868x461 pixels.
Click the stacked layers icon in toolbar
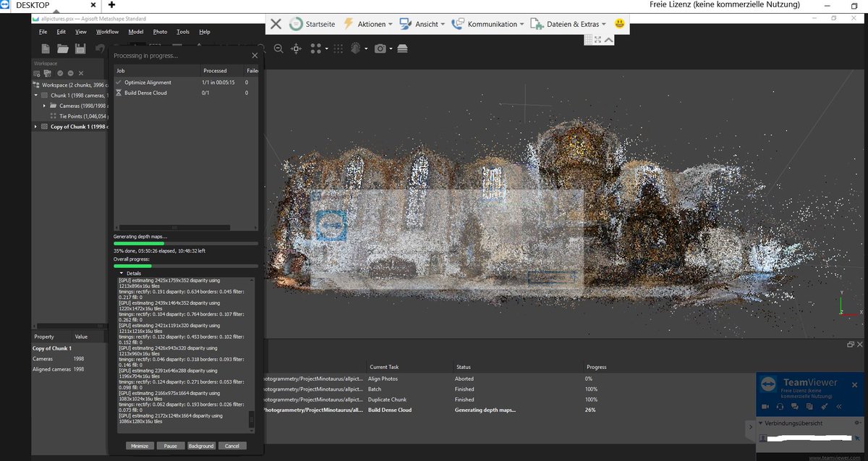403,48
